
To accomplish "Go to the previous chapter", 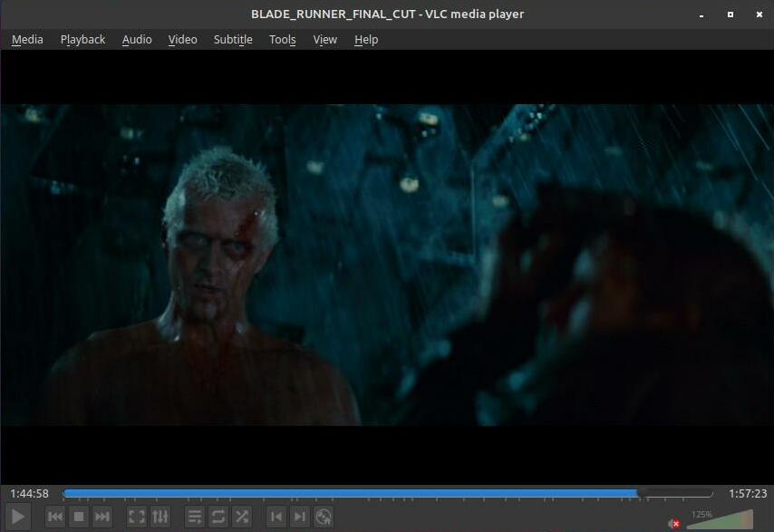I will [x=276, y=517].
